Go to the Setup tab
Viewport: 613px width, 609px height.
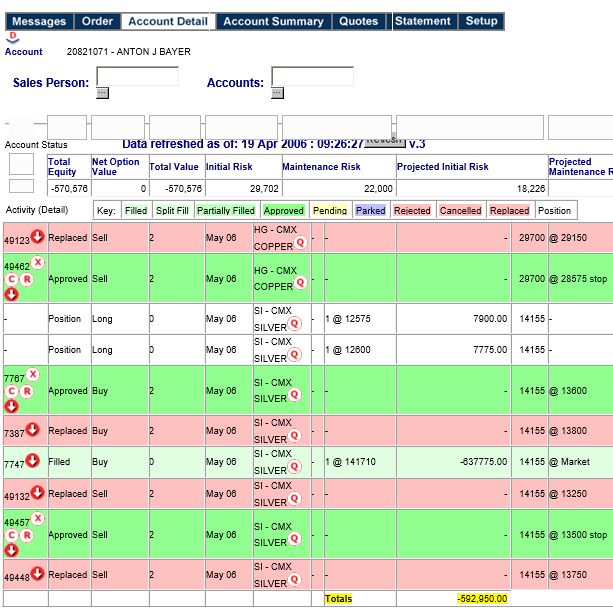point(481,21)
